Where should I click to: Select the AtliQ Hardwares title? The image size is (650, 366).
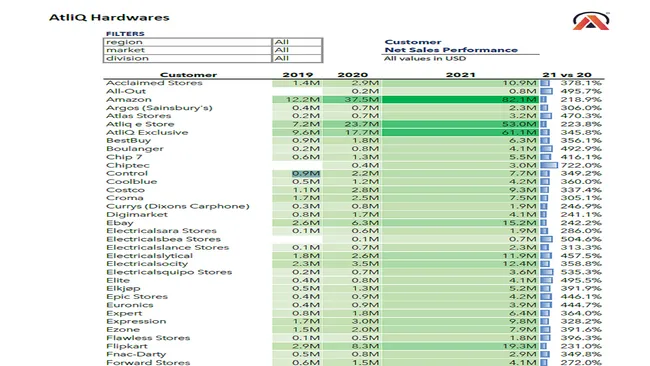coord(109,17)
